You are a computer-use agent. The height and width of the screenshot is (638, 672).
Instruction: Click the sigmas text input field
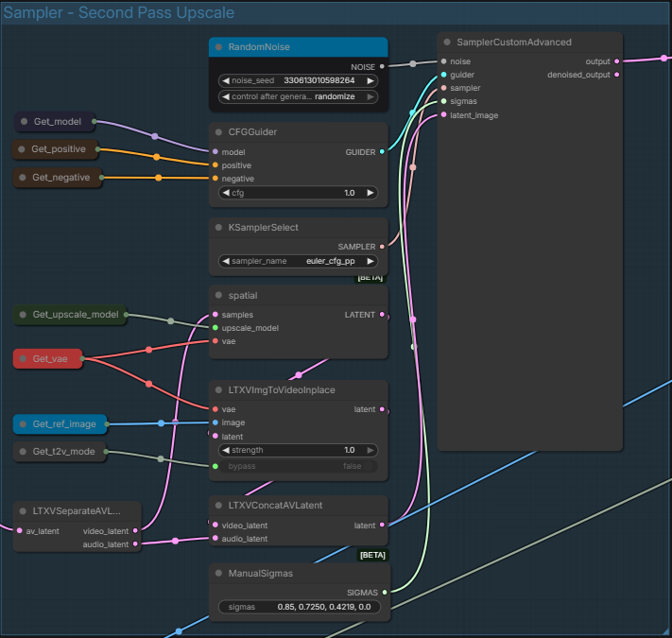click(x=298, y=607)
